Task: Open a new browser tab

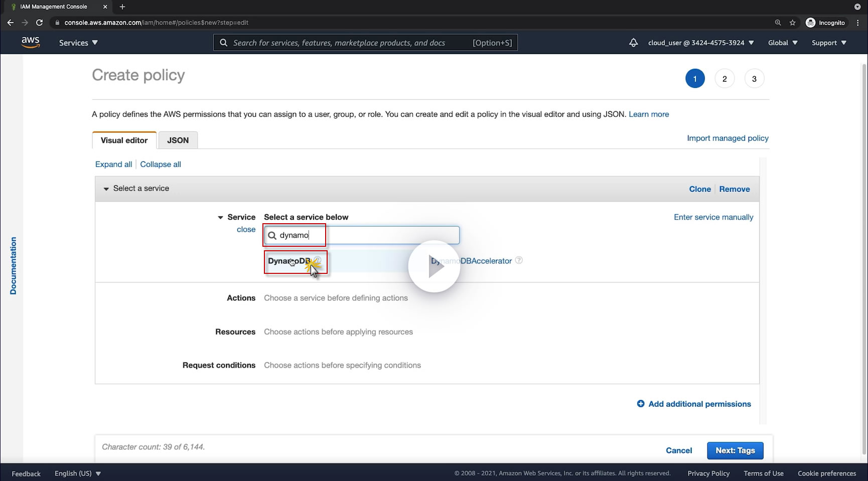Action: coord(122,7)
